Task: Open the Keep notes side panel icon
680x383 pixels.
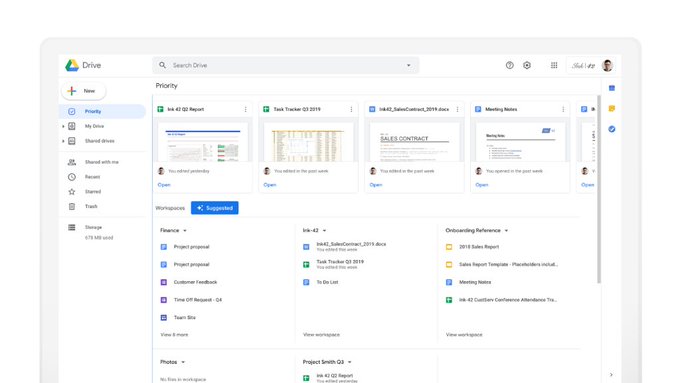Action: click(x=611, y=108)
